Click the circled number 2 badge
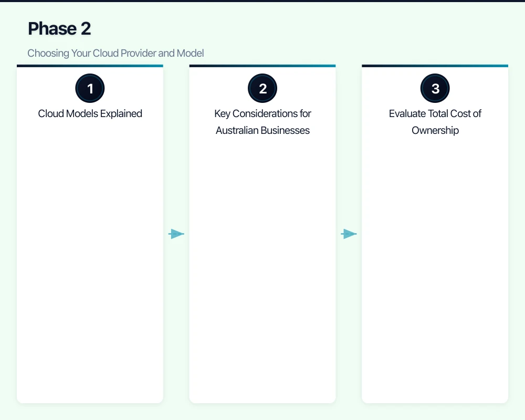525x420 pixels. coord(262,88)
